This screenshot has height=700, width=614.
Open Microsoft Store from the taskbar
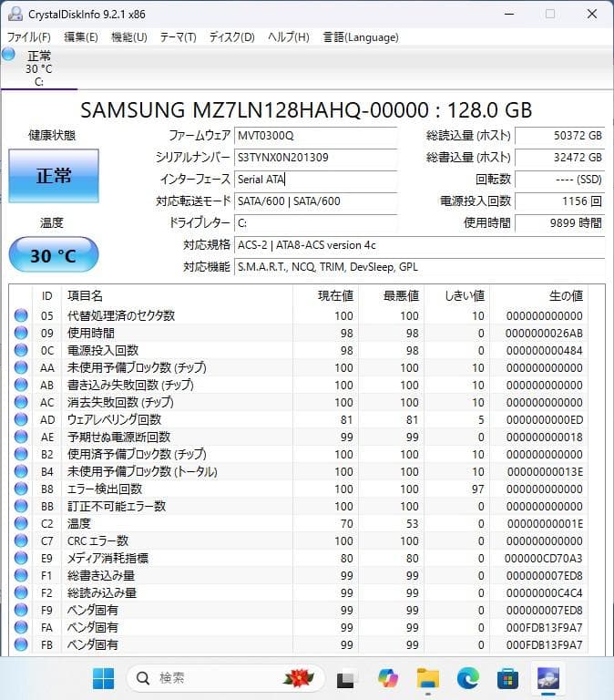(507, 678)
